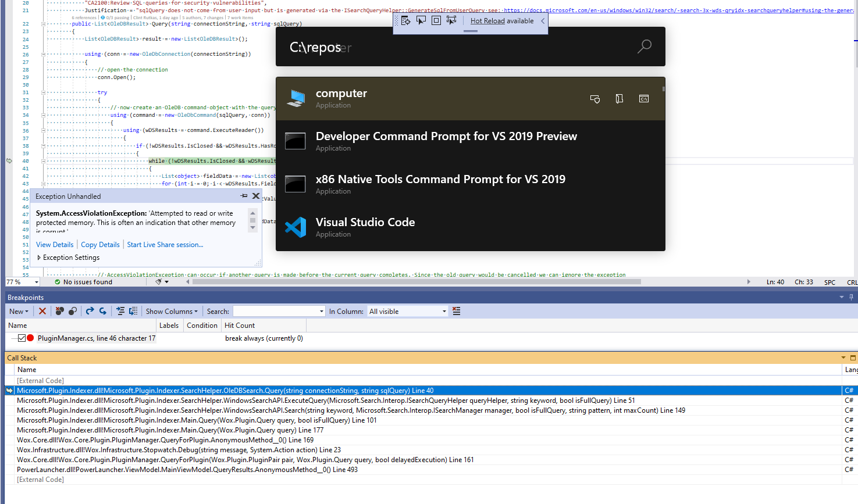Select the Run To Cursor icon in Hot Reload toolbar

(x=421, y=20)
